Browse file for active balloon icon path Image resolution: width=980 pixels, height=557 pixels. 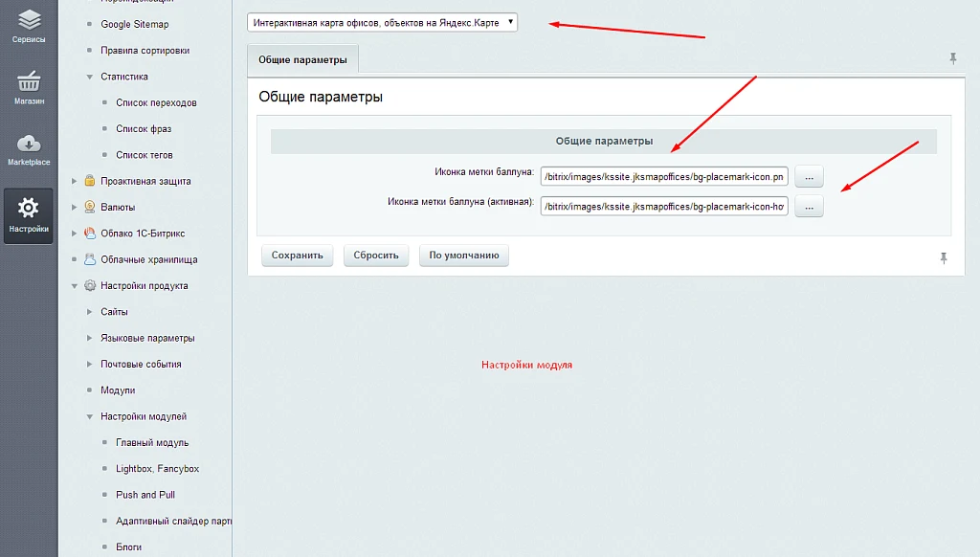809,207
